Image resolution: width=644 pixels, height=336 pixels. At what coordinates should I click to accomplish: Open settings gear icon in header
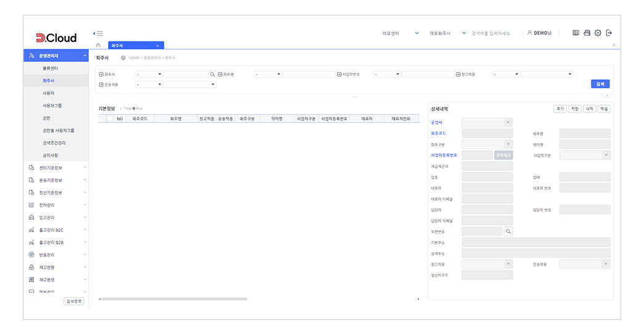(x=598, y=33)
